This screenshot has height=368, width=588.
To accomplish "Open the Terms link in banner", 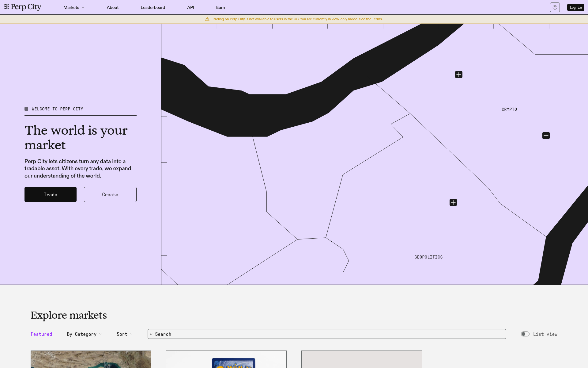I will [377, 19].
